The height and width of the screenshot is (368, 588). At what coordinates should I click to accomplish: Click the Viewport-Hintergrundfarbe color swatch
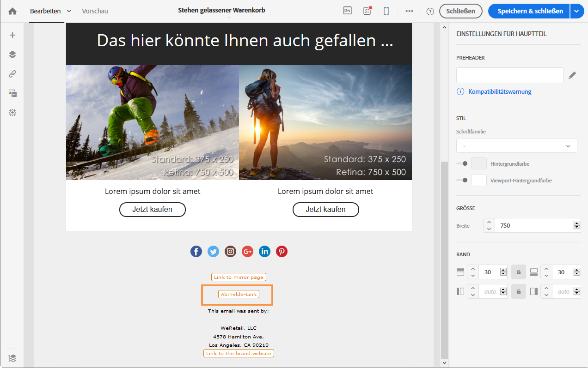point(478,180)
